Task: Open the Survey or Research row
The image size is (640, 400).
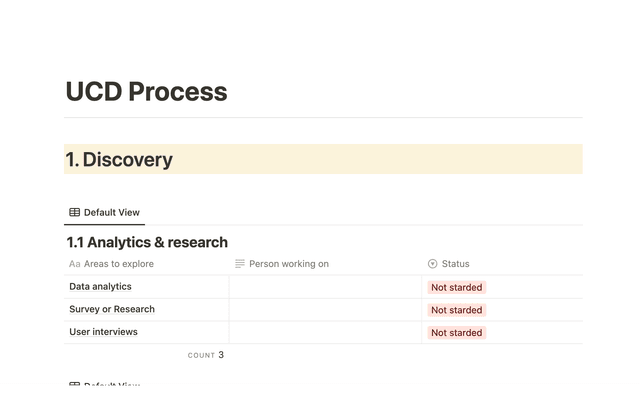Action: tap(111, 309)
